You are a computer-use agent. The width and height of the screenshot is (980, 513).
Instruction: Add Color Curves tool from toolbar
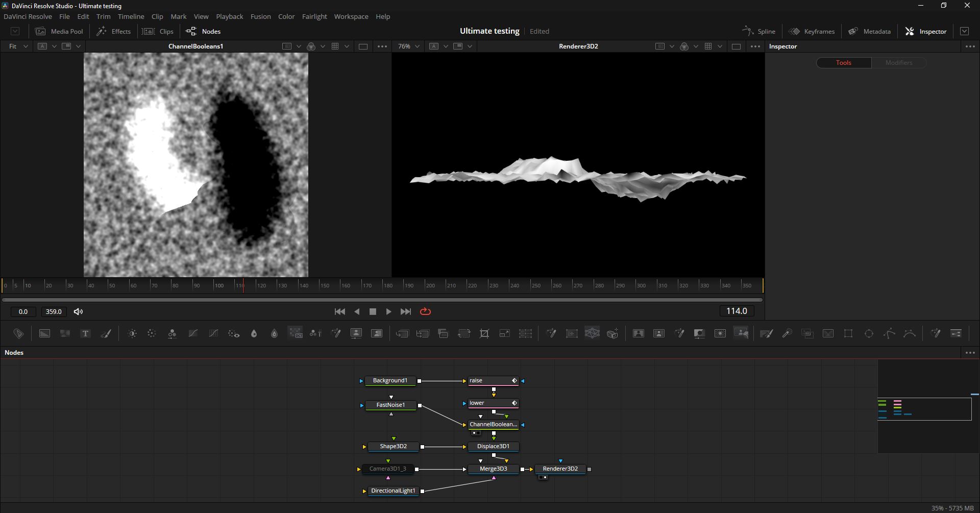click(193, 333)
